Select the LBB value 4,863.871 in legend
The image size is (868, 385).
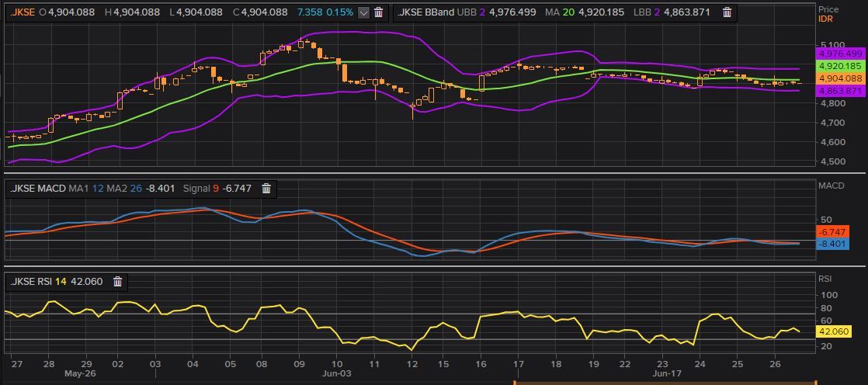pos(686,12)
